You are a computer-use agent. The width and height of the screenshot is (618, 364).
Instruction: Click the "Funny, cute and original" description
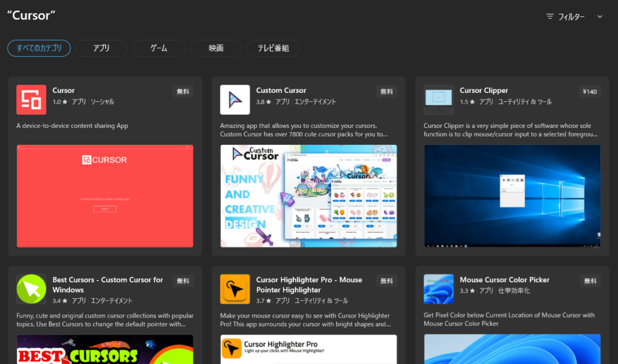click(105, 320)
